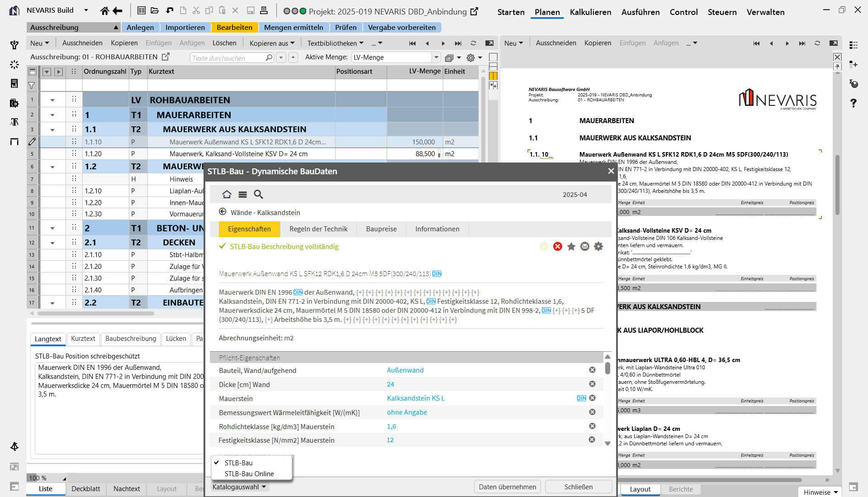Remove the Bauteil, Wand/aufgehend property value
The width and height of the screenshot is (868, 497).
pyautogui.click(x=592, y=370)
